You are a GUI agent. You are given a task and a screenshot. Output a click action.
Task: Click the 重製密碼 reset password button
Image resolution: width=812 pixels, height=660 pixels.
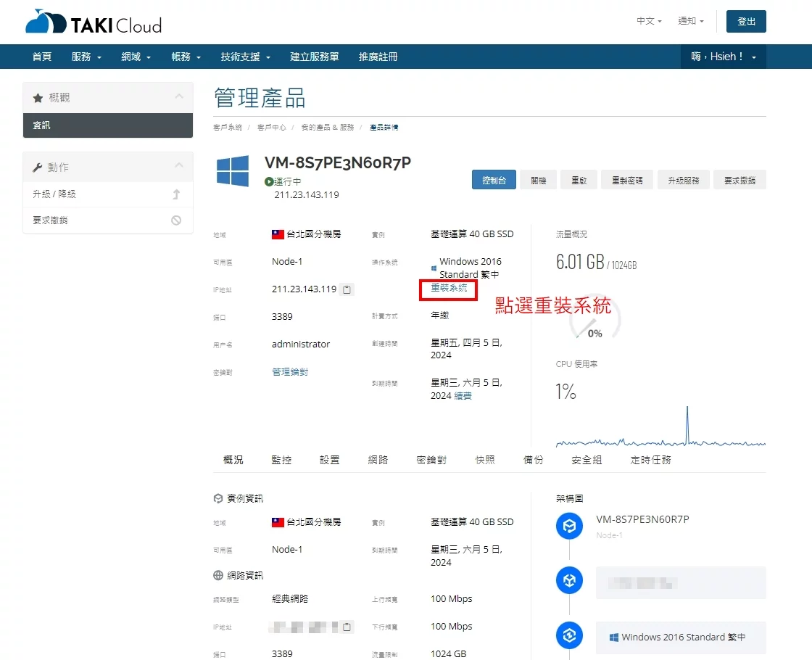pyautogui.click(x=627, y=180)
